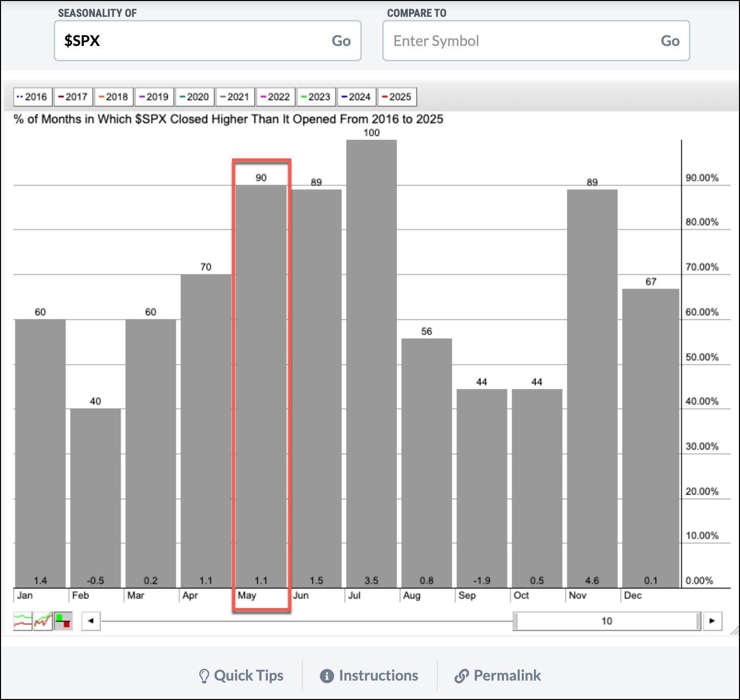The image size is (740, 700).
Task: Toggle the 2023 year legend
Action: (316, 97)
